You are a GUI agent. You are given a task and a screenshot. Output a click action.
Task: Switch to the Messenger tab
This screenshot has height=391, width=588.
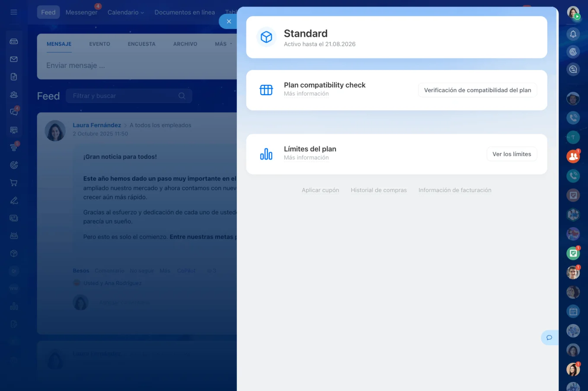click(81, 12)
